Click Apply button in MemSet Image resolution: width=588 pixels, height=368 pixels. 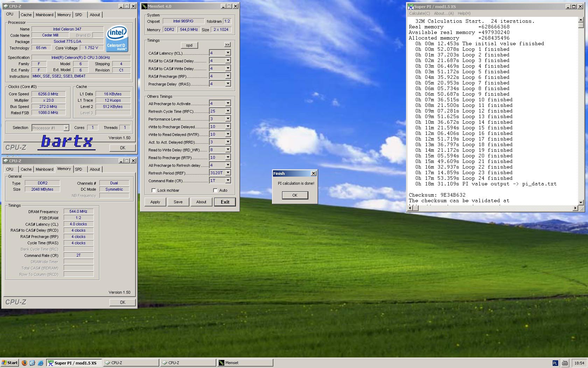click(x=155, y=202)
